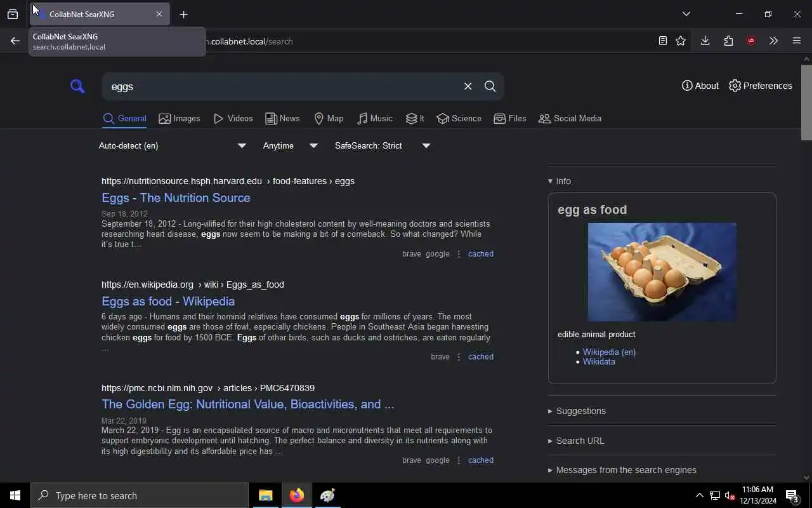
Task: Open the SafeSearch: Strict dropdown
Action: tap(383, 145)
